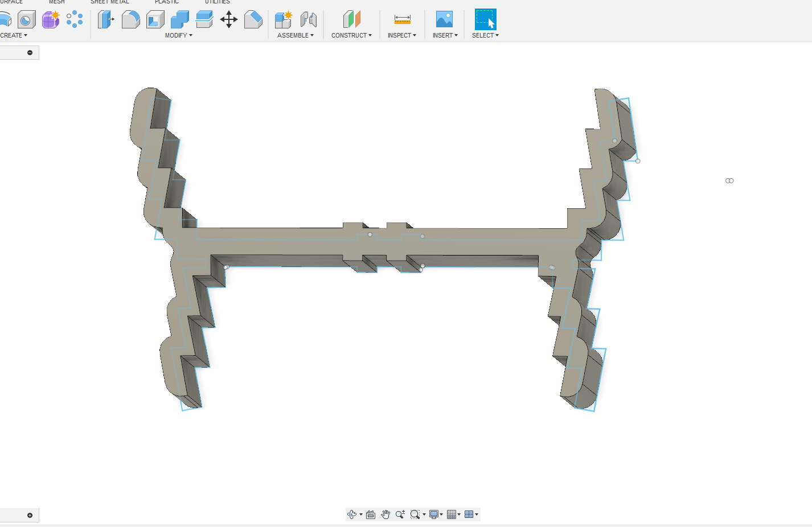
Task: Click the Select tool button
Action: click(485, 20)
